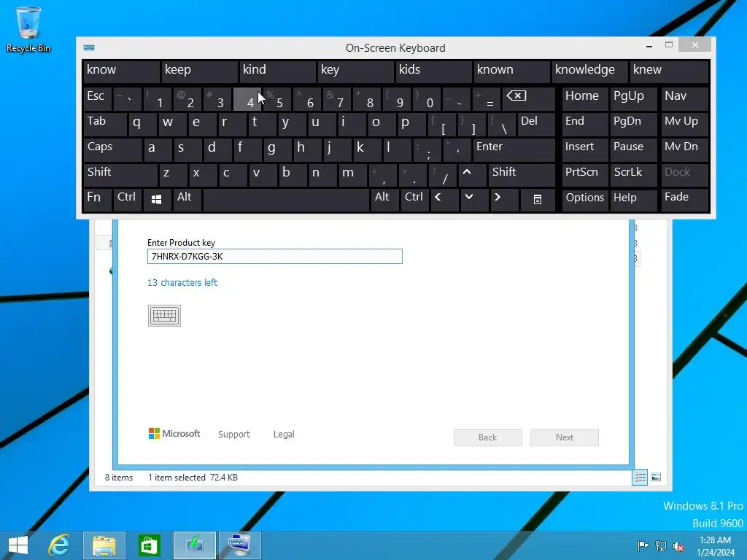Click the Mv Dn key
The height and width of the screenshot is (560, 747).
(x=684, y=149)
